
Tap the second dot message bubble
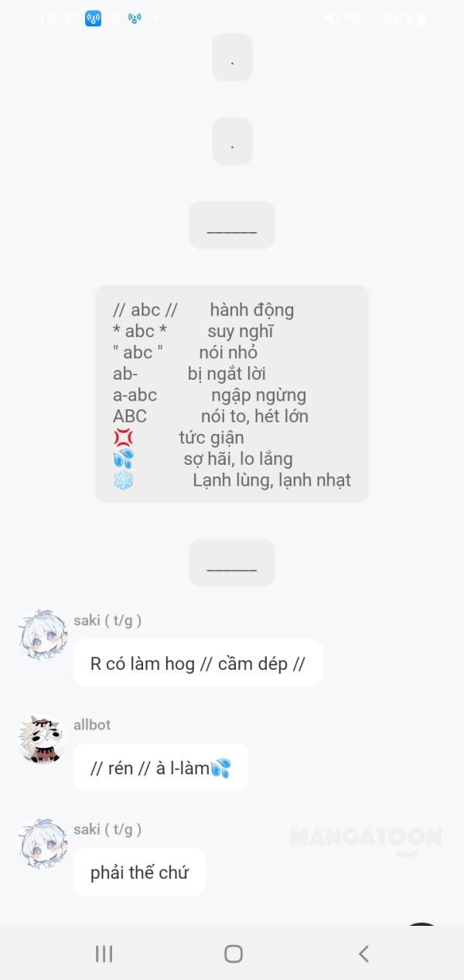point(232,141)
